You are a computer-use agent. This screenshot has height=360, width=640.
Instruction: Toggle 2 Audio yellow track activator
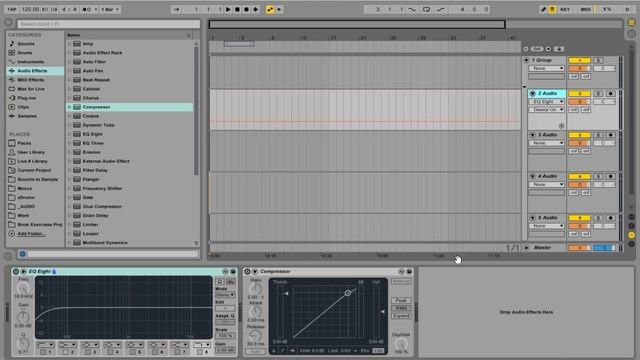(579, 93)
